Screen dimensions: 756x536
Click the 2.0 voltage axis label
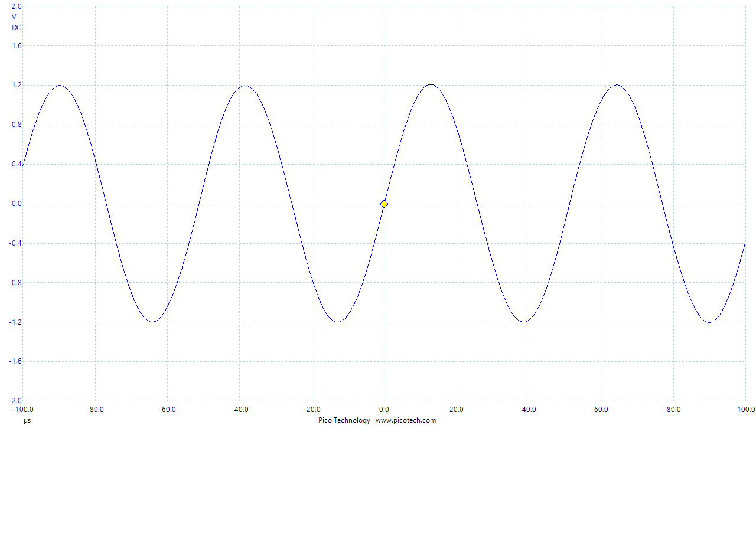[x=17, y=6]
